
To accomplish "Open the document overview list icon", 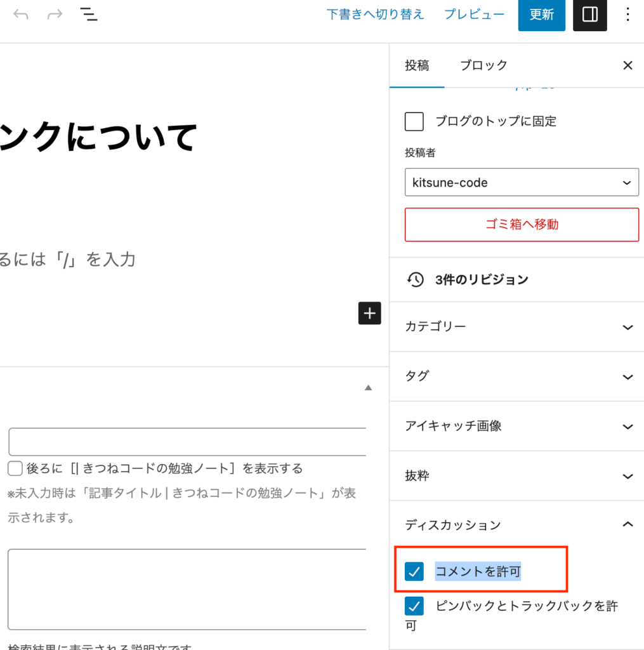I will tap(89, 15).
